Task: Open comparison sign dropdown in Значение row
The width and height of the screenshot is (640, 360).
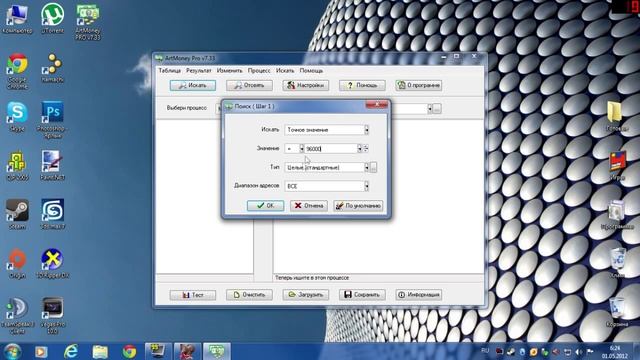Action: tap(302, 149)
